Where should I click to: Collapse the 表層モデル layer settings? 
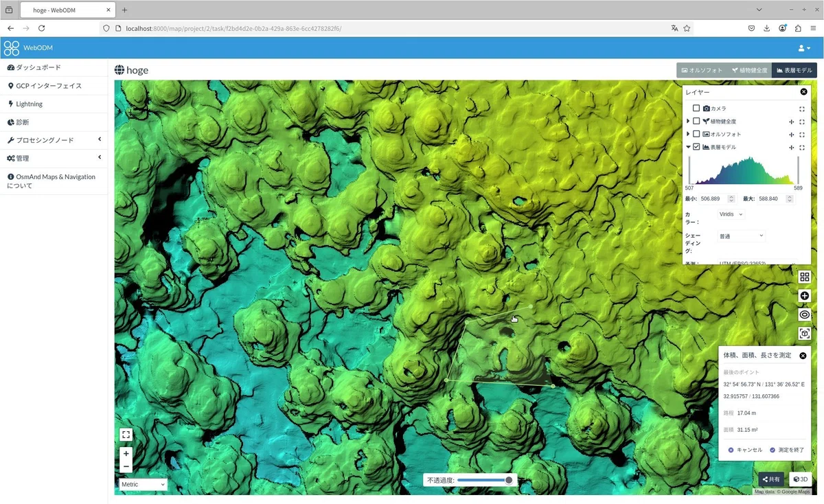pyautogui.click(x=688, y=147)
